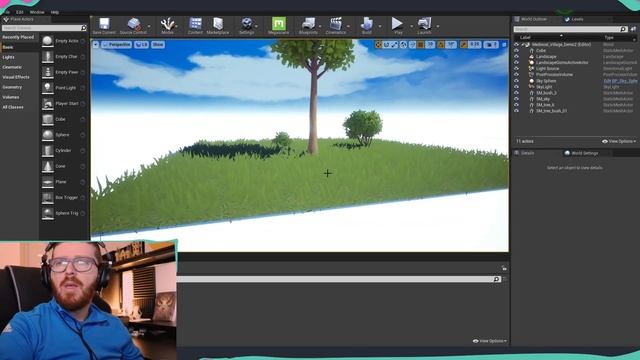Open the Blueprints dropdown arrow
This screenshot has width=640, height=360.
320,27
